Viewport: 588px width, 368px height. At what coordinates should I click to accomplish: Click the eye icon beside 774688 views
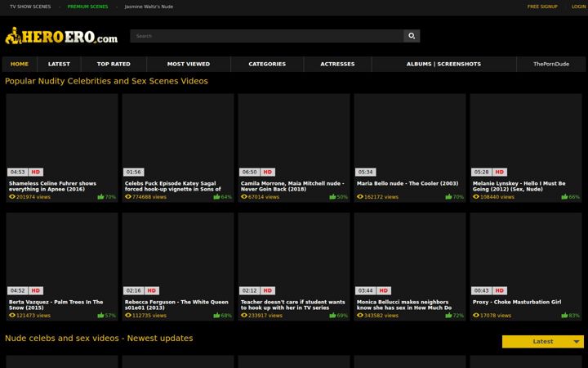coord(128,197)
